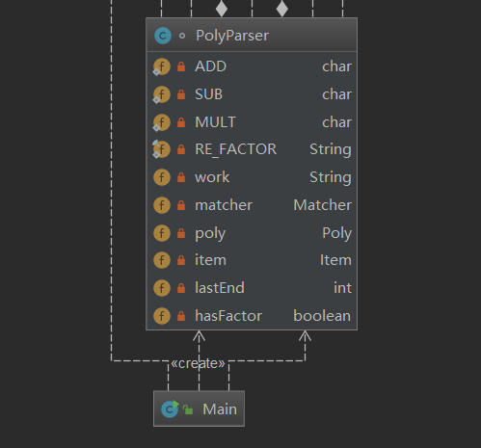
Task: Click the lock icon next to hasFactor
Action: coord(181,316)
